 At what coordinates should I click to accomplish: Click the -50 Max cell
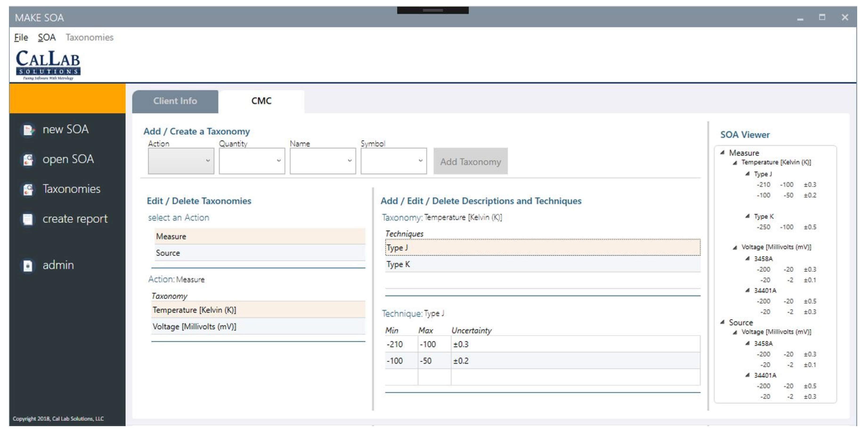point(434,361)
